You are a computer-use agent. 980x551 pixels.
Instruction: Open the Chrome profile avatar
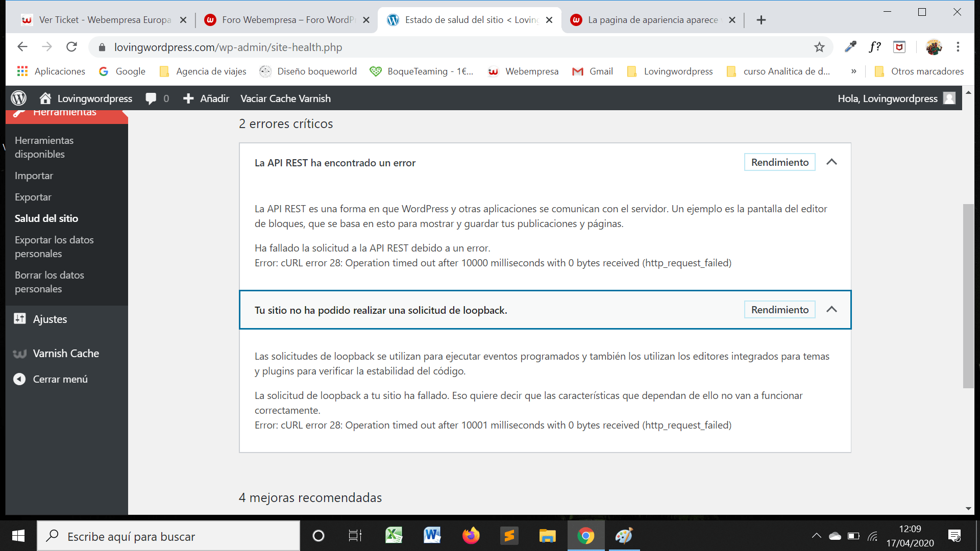click(934, 47)
